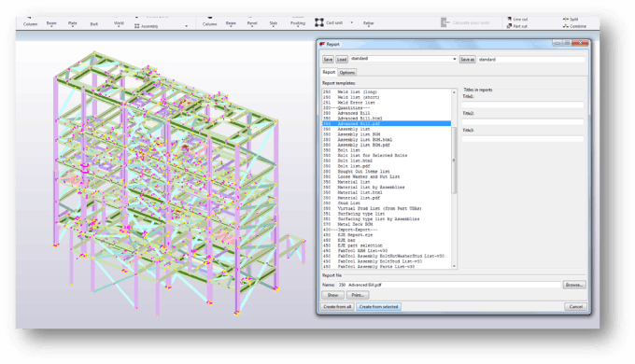This screenshot has height=364, width=635.
Task: Select 'Surfacing type list by Assemblies'
Action: click(x=387, y=218)
